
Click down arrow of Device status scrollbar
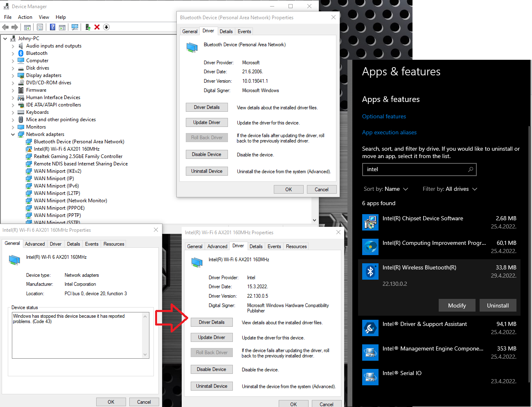click(x=145, y=355)
